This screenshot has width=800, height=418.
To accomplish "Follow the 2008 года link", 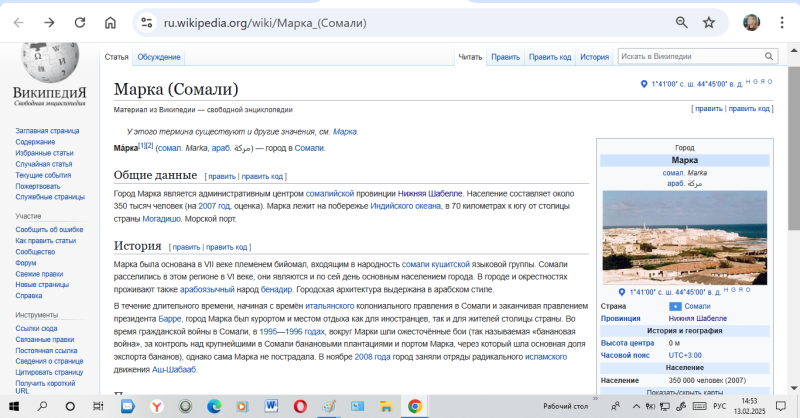I will 372,357.
